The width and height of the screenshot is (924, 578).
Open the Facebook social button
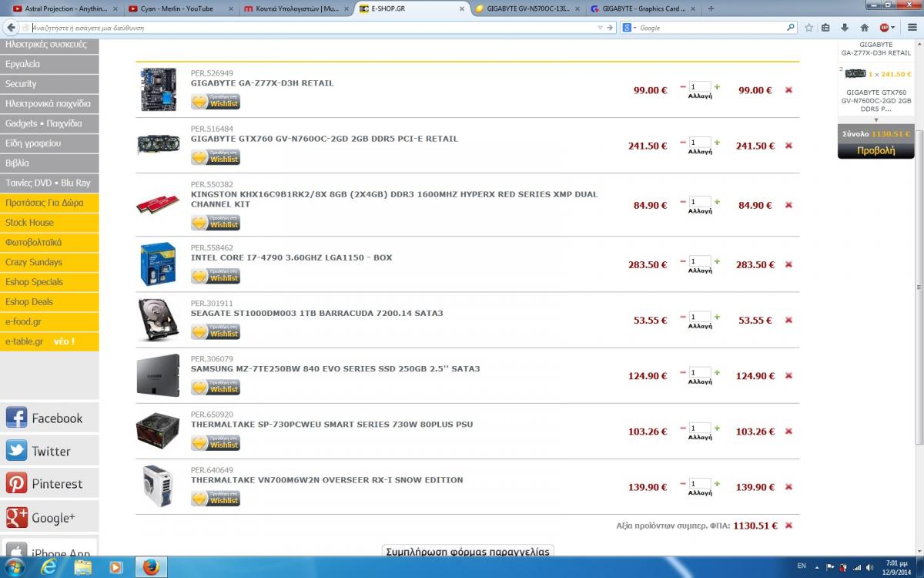(49, 418)
